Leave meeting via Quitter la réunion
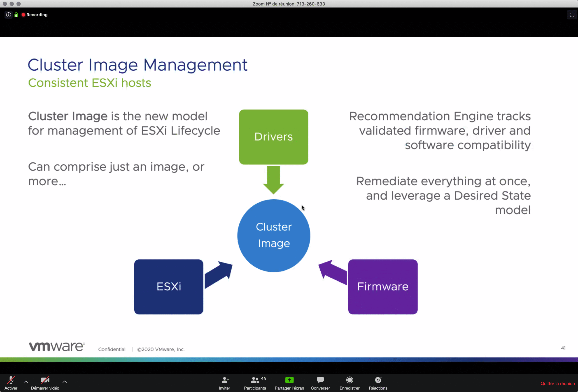This screenshot has height=392, width=578. point(557,384)
